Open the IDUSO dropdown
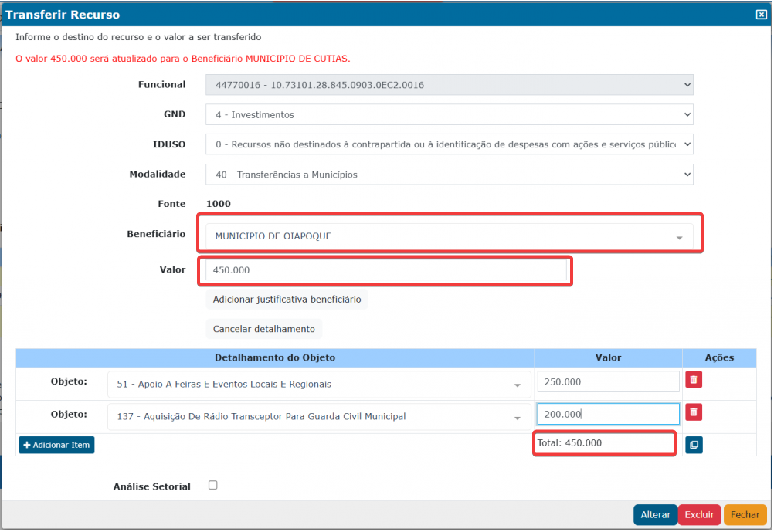The image size is (774, 532). tap(449, 144)
